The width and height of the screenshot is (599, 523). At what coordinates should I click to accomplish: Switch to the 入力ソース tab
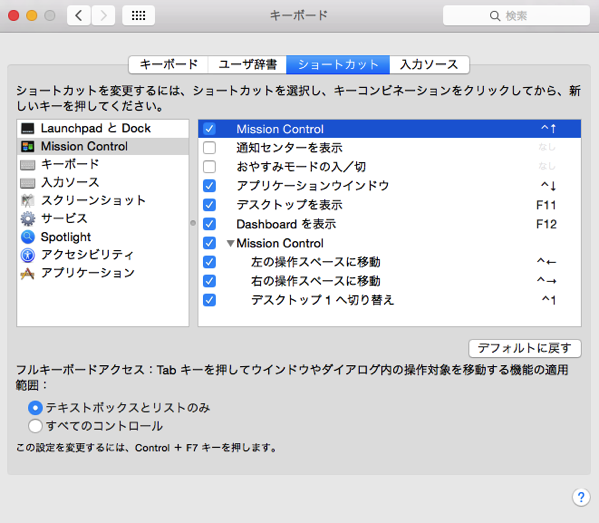point(429,64)
